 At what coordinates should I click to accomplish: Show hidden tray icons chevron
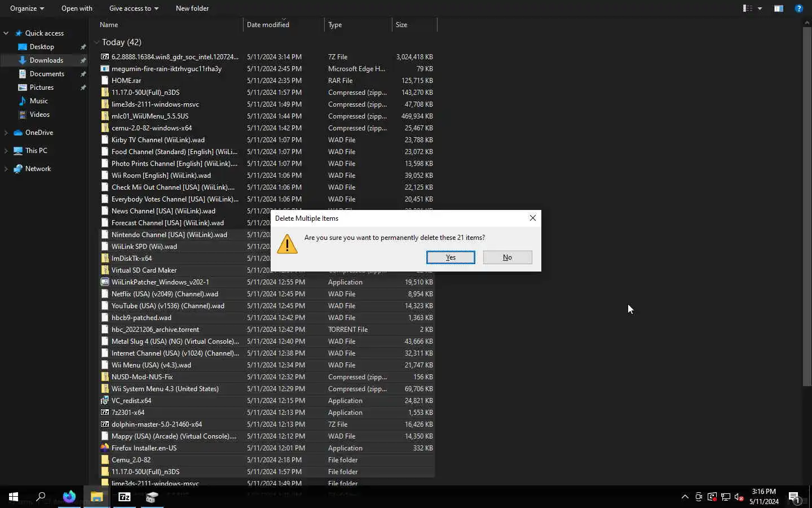(x=685, y=497)
